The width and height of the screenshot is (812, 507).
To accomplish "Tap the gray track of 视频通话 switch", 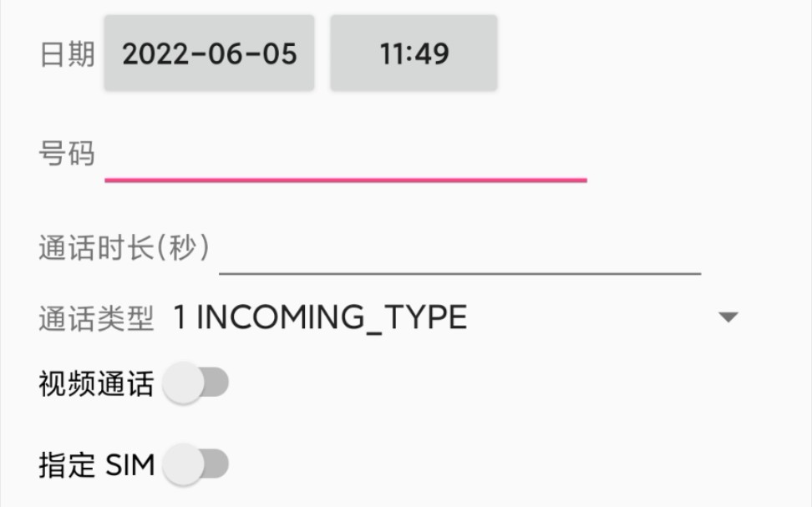I will tap(217, 385).
